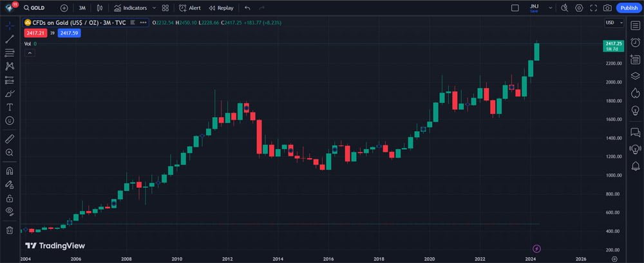Open the hotlists flame panel
Viewport: 644px width, 263px height.
coord(636,93)
